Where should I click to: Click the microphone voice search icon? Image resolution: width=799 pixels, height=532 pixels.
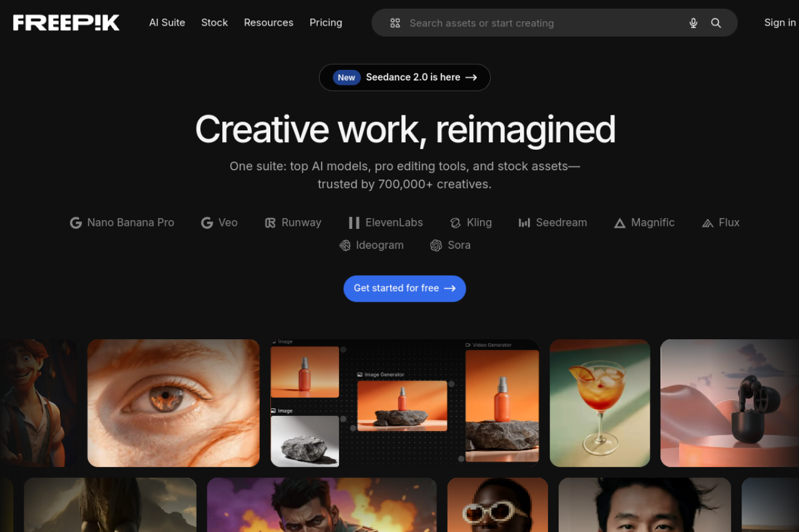pos(693,23)
